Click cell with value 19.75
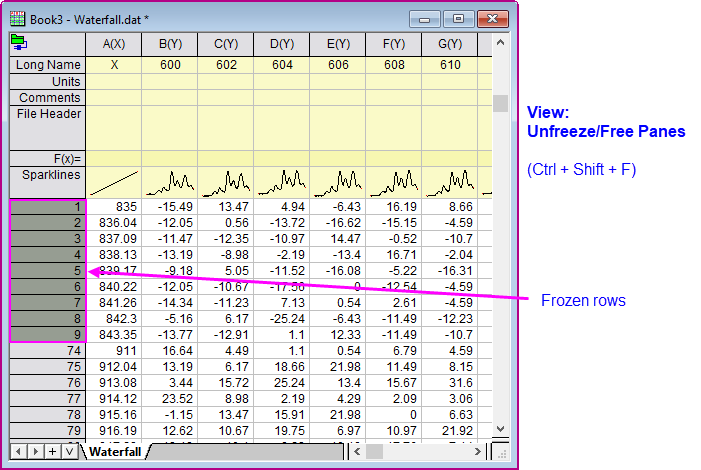Image resolution: width=701 pixels, height=470 pixels. coord(282,431)
